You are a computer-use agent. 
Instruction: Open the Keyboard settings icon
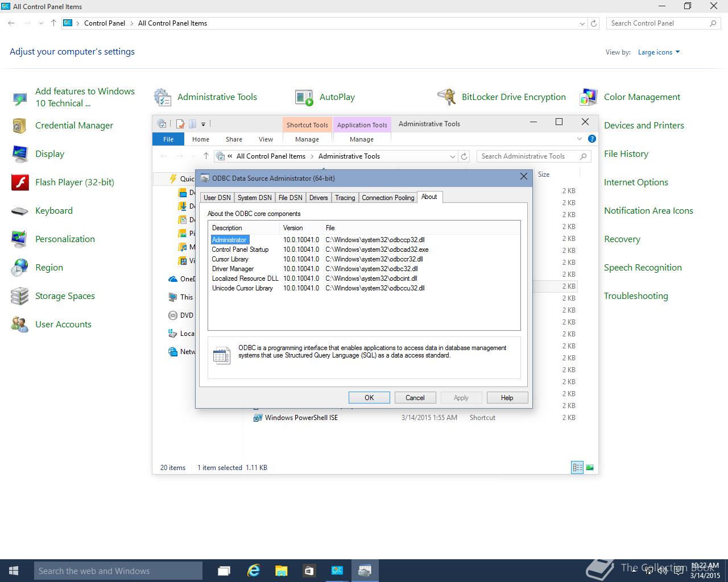(x=20, y=211)
